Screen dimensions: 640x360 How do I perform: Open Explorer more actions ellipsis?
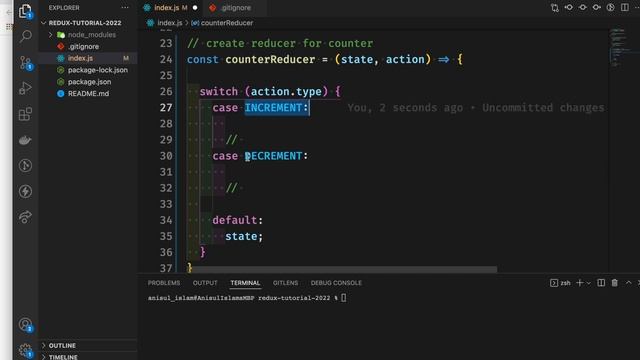(x=124, y=7)
